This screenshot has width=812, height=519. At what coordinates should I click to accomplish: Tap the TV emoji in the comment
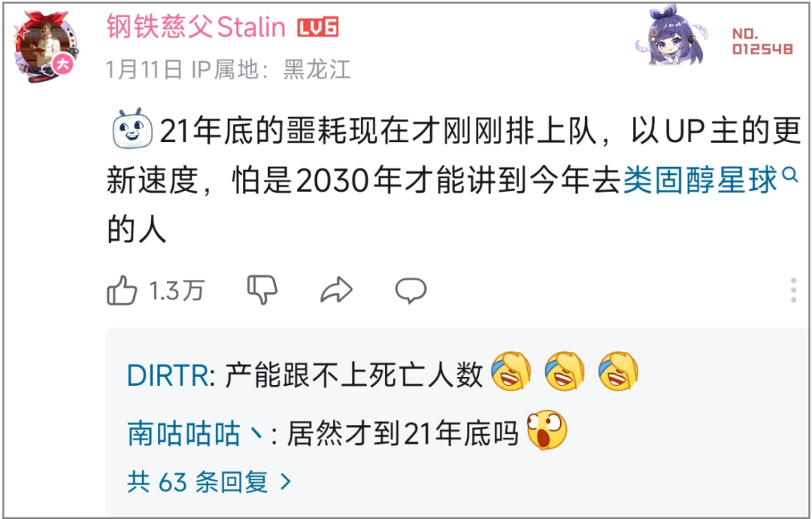pyautogui.click(x=132, y=129)
